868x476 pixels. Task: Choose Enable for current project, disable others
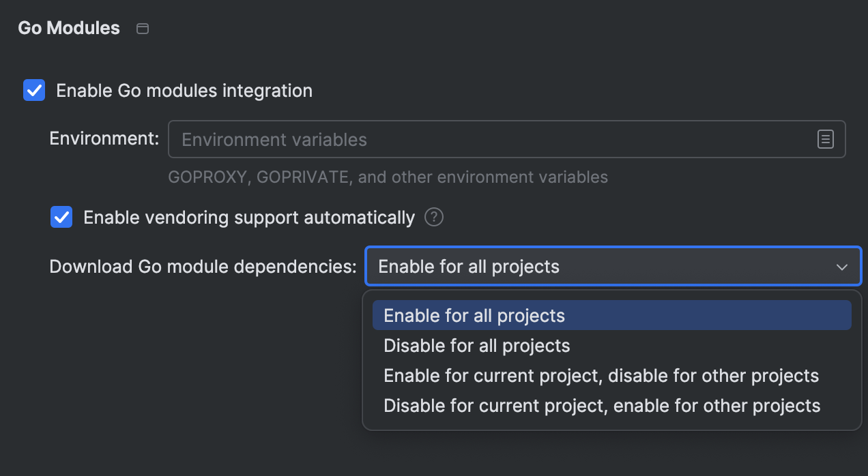pyautogui.click(x=602, y=375)
